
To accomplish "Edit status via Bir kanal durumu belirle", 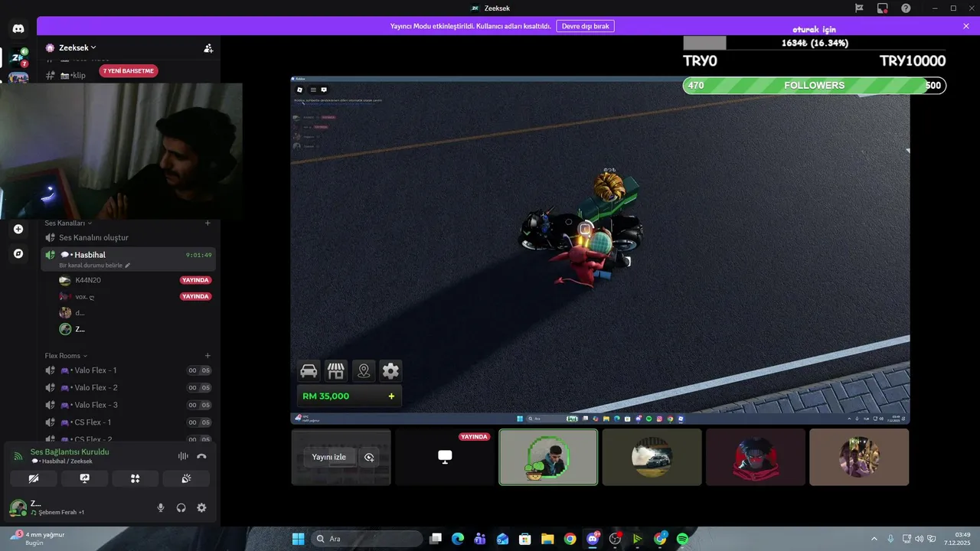I will tap(95, 265).
